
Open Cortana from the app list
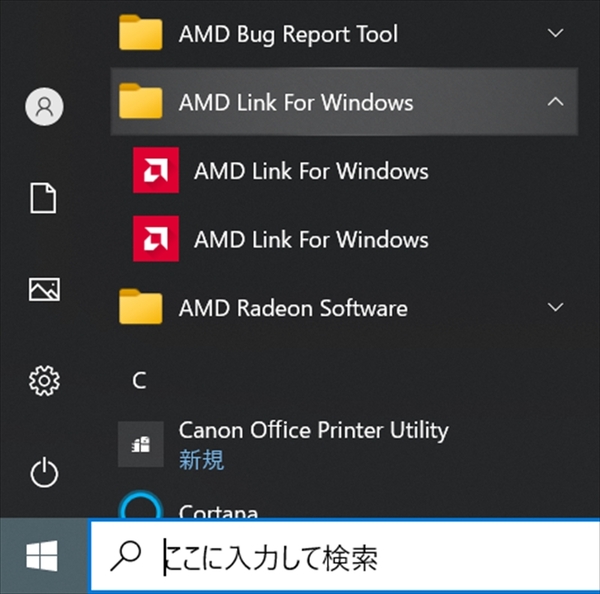[x=218, y=511]
